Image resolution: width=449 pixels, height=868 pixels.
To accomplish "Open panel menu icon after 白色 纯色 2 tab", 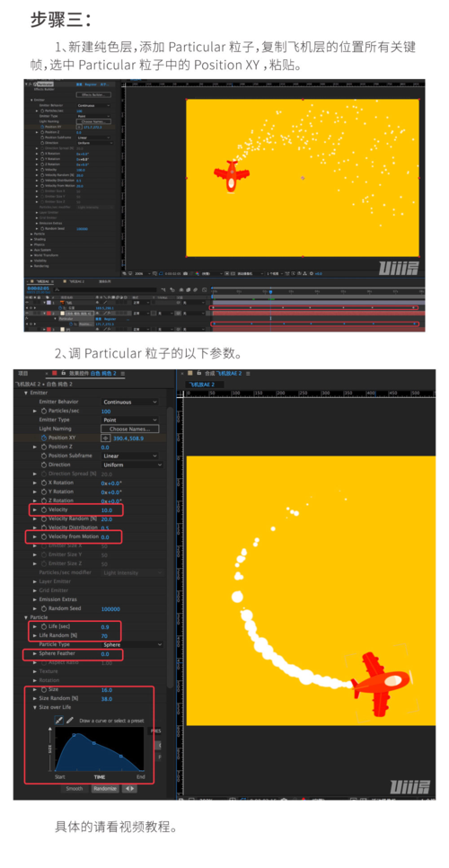I will click(123, 374).
